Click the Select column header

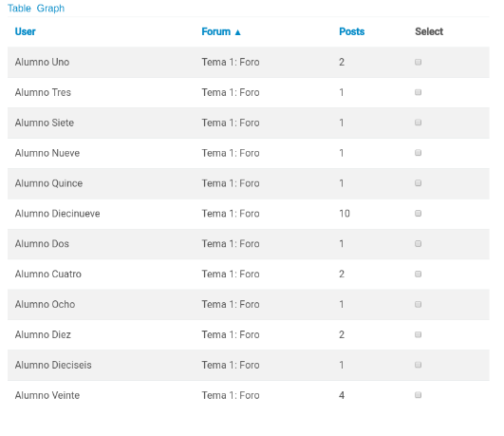(429, 31)
